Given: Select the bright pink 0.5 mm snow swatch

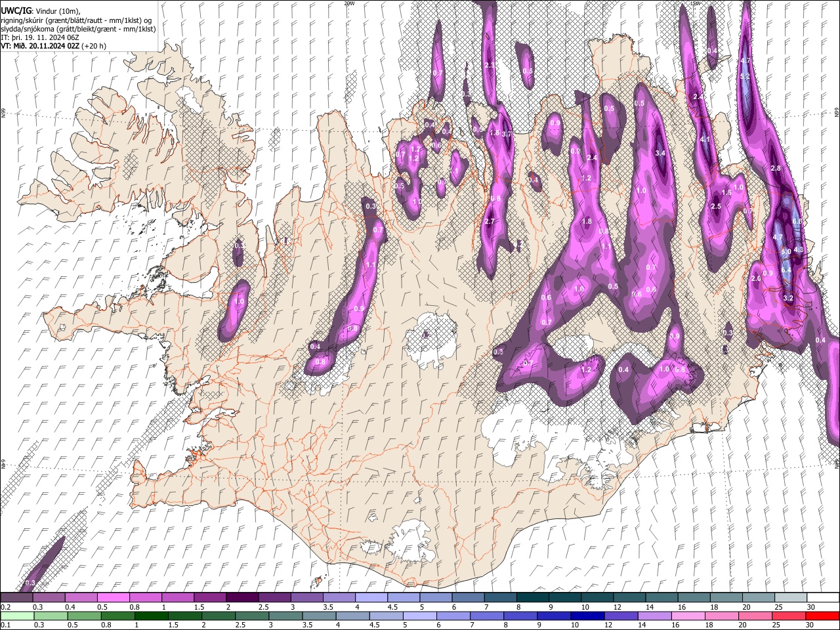Looking at the screenshot, I should click(113, 597).
